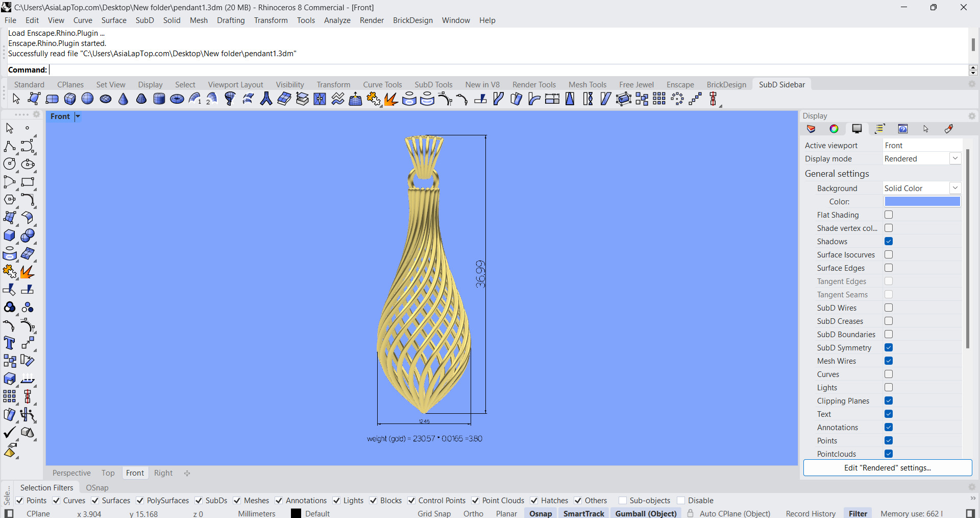Click the Polygon tool in left sidebar
This screenshot has height=518, width=980.
coord(9,200)
